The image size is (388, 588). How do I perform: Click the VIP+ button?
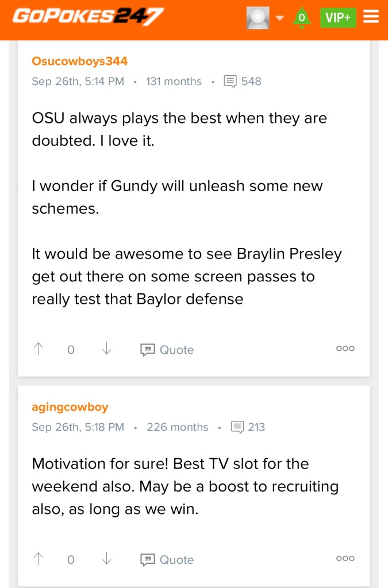[x=338, y=18]
